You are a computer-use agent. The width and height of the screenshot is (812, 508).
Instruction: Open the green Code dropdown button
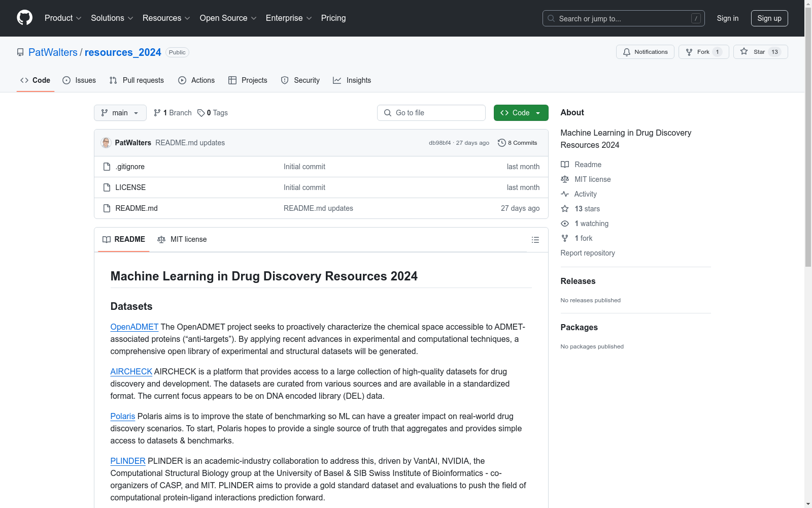(x=521, y=113)
